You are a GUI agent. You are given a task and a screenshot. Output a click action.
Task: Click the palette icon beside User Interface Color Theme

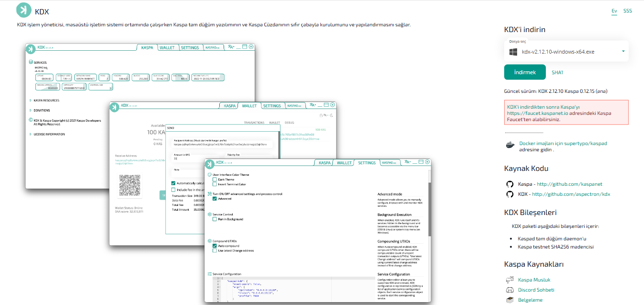[x=210, y=175]
